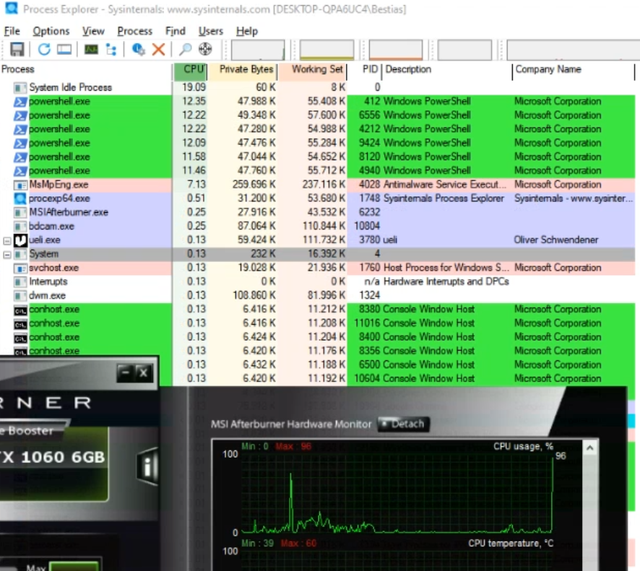Sort by the PID column header
The width and height of the screenshot is (640, 571).
[x=365, y=71]
